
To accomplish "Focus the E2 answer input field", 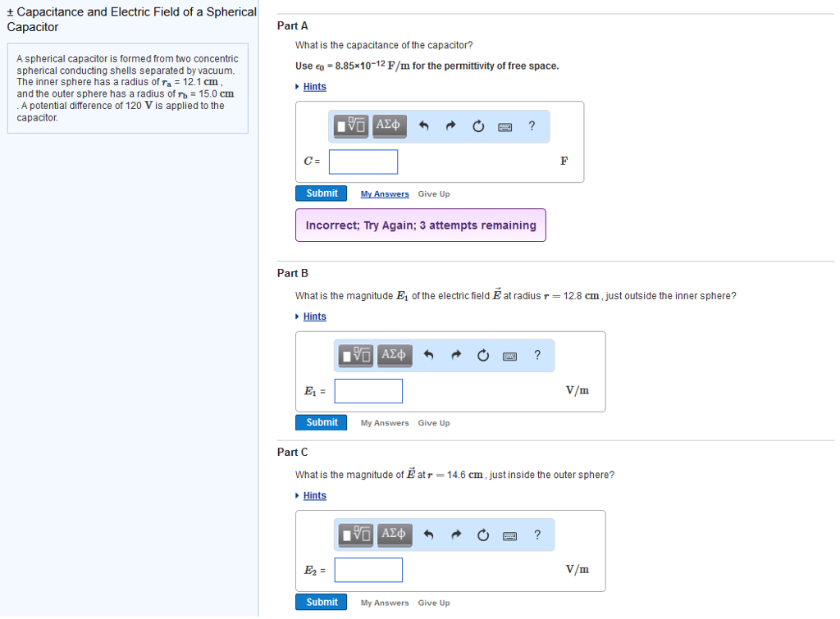I will [368, 570].
